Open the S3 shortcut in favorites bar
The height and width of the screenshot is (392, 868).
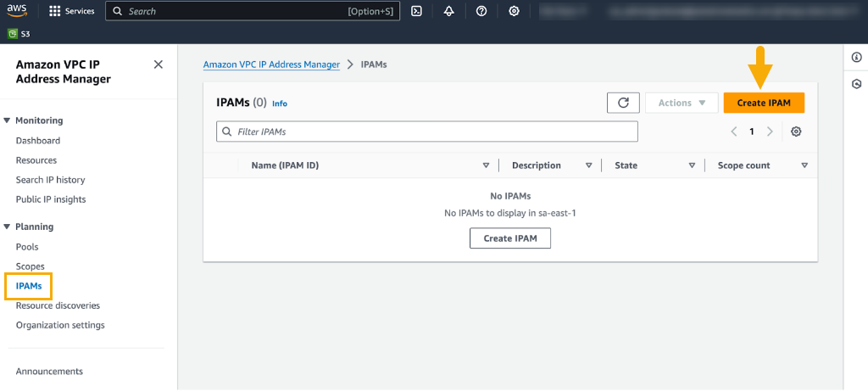(x=19, y=34)
